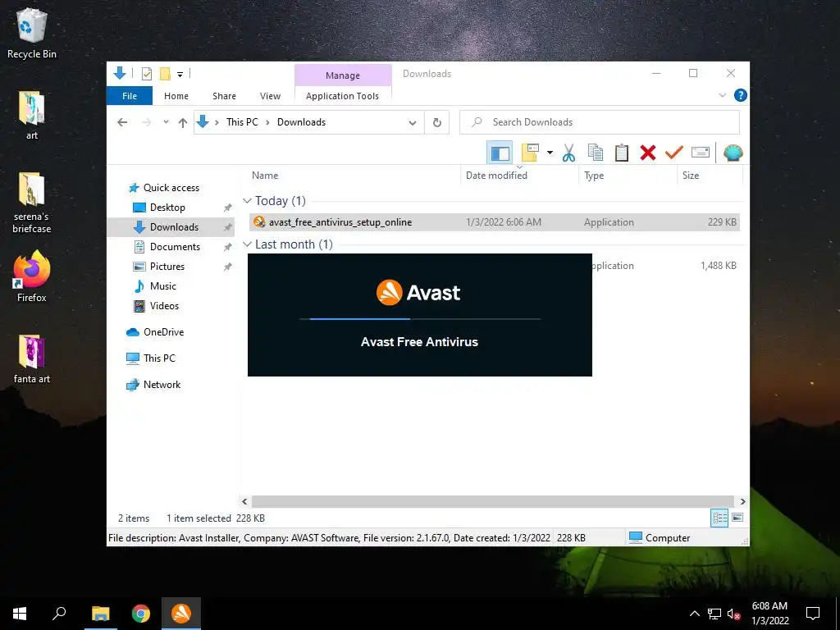
Task: Sort by the Name column header
Action: pos(265,176)
